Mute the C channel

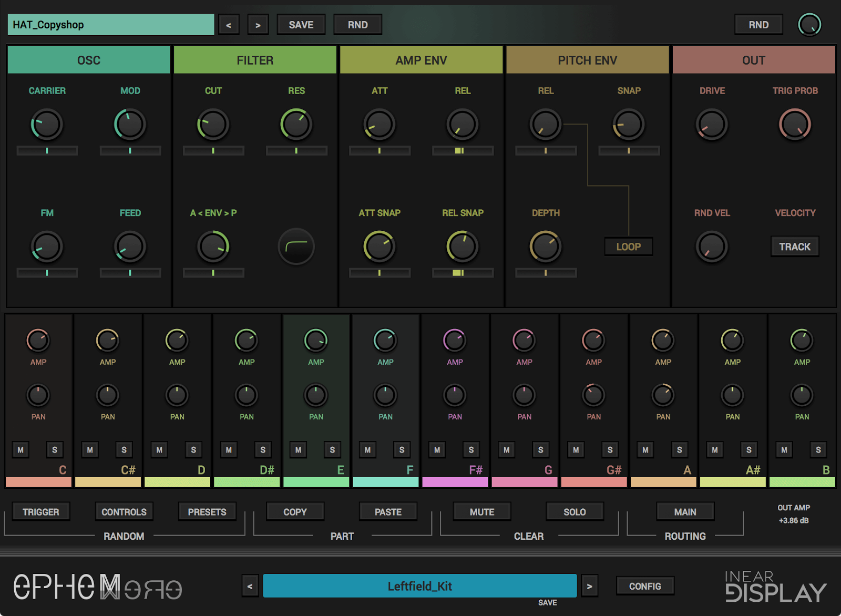(x=20, y=450)
